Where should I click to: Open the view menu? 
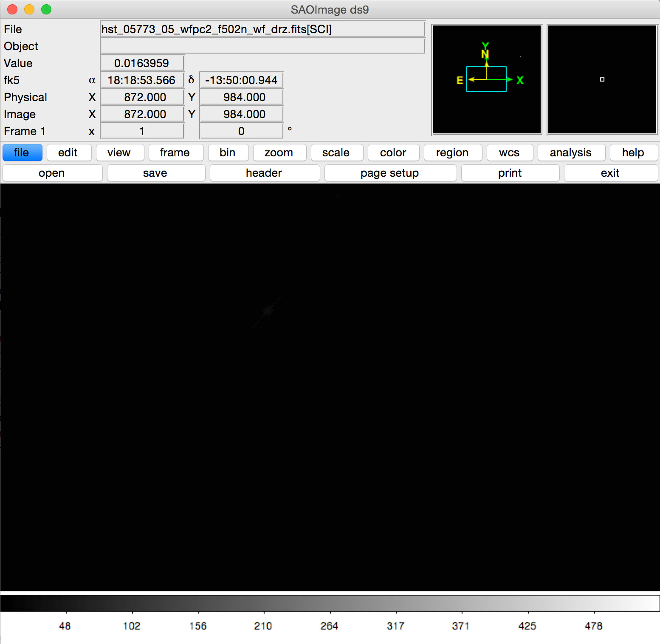pyautogui.click(x=120, y=153)
